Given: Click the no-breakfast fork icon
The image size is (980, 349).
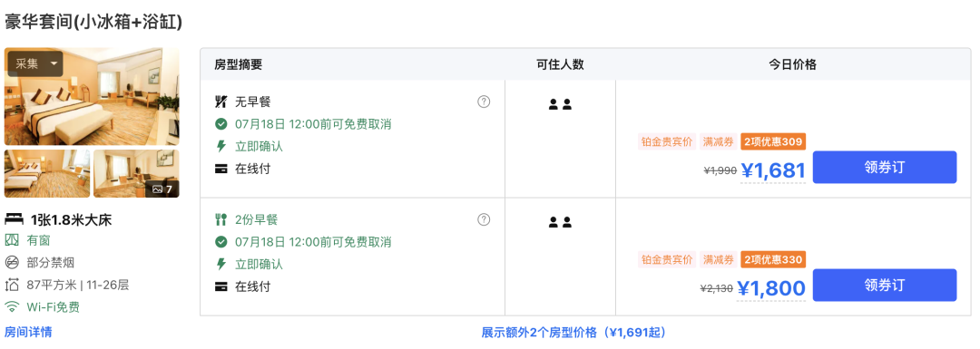Looking at the screenshot, I should pos(220,102).
